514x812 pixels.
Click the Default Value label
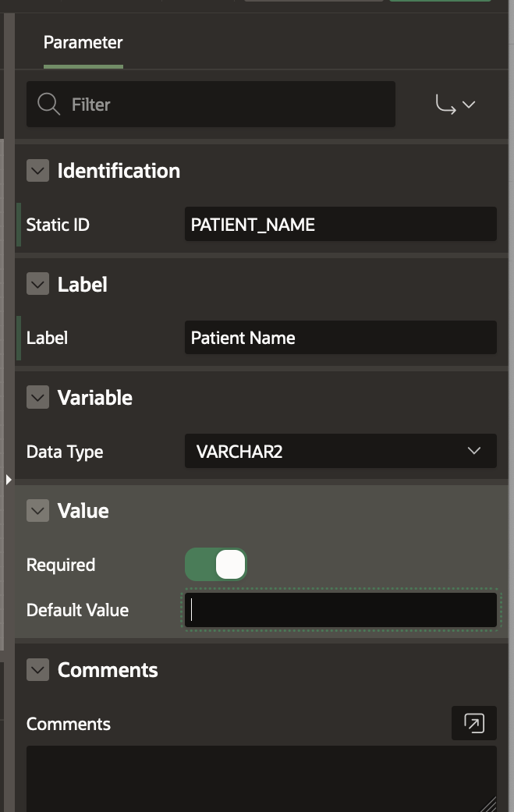tap(77, 610)
